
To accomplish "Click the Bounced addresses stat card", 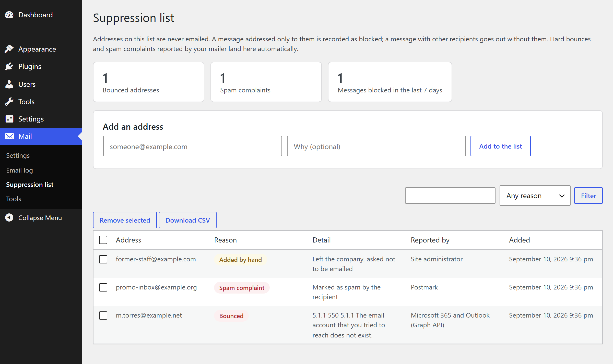I will coord(148,82).
